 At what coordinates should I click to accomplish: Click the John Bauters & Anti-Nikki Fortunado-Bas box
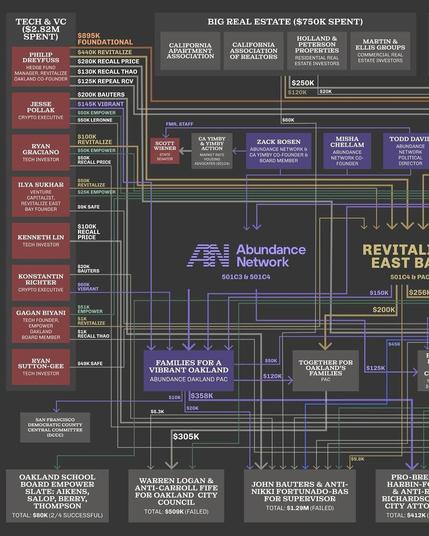[300, 496]
